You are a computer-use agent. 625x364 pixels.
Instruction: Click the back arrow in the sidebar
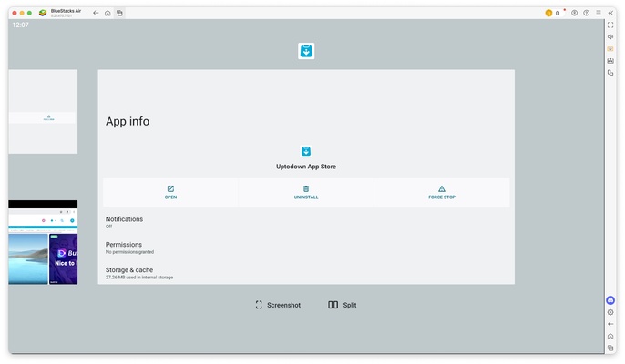(610, 324)
